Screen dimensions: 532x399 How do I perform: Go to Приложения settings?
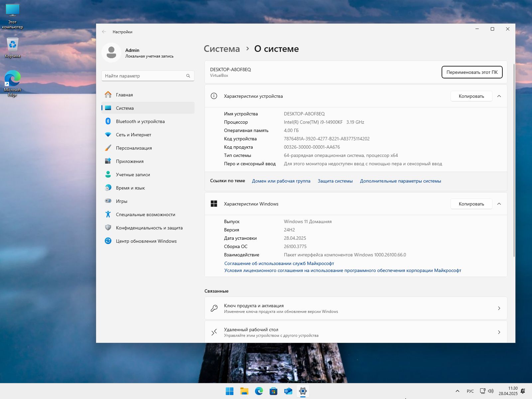[148, 161]
